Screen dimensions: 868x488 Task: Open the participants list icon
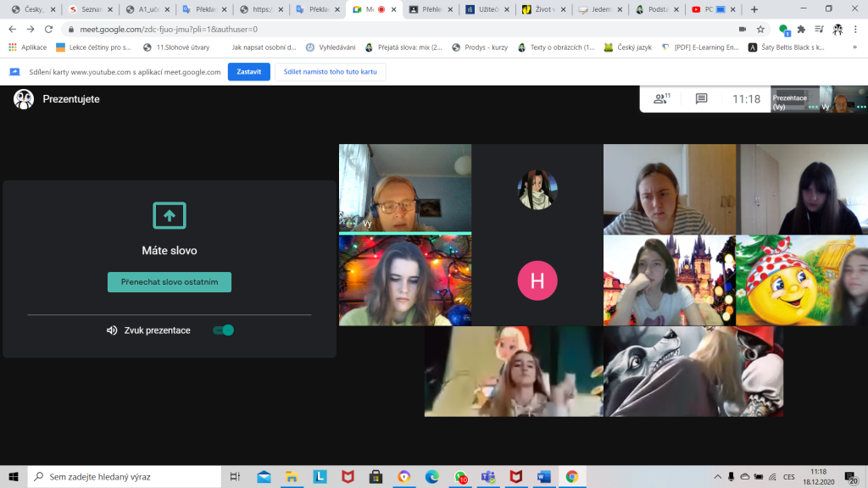pyautogui.click(x=661, y=99)
